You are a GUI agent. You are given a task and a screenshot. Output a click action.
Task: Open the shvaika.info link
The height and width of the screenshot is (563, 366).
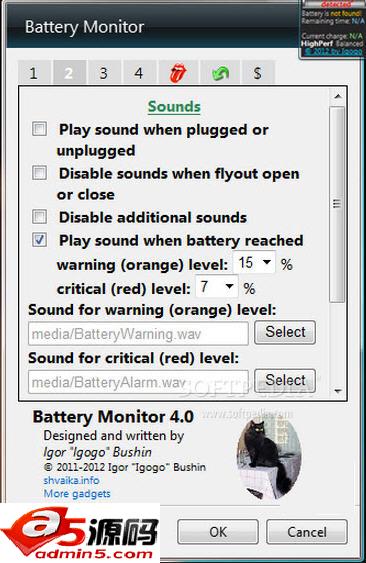tap(71, 480)
